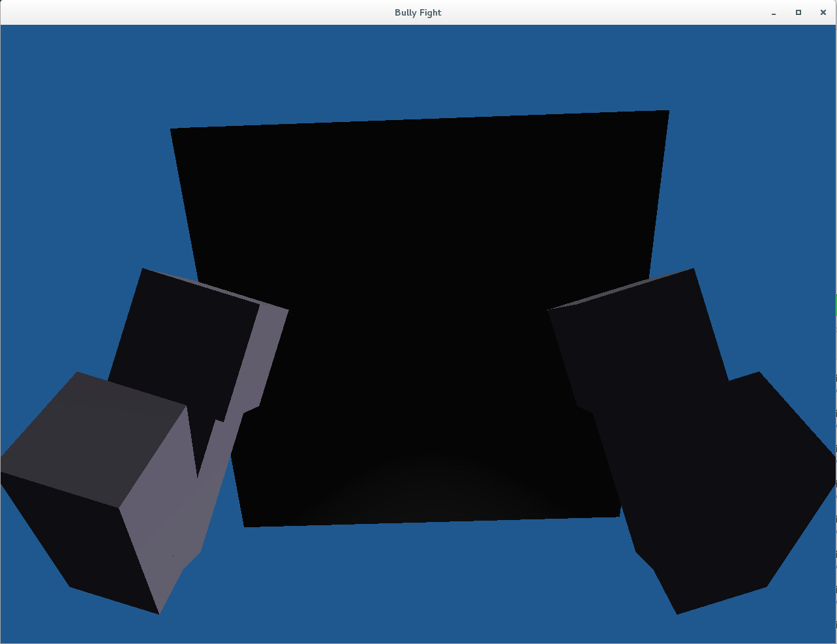Minimize the Bully Fight window
The height and width of the screenshot is (644, 837).
[x=774, y=12]
